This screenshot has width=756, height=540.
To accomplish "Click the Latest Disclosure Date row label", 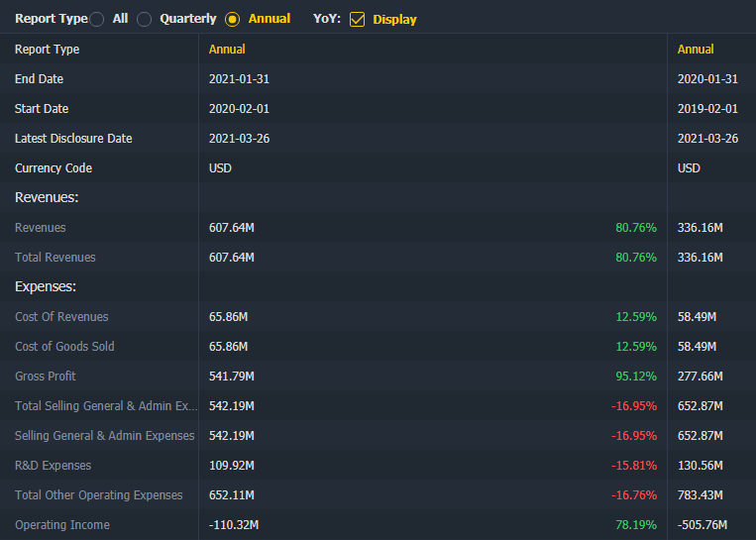I will pyautogui.click(x=73, y=139).
